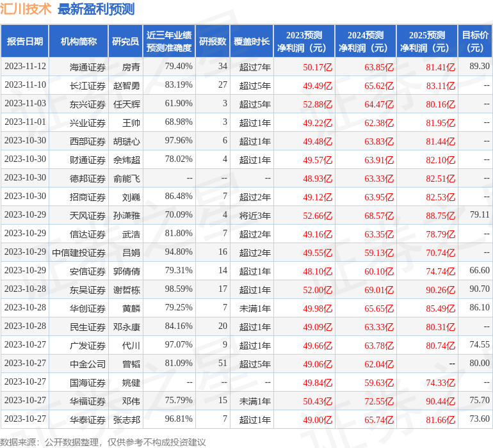Select the 西部证券 institution cell

point(88,141)
